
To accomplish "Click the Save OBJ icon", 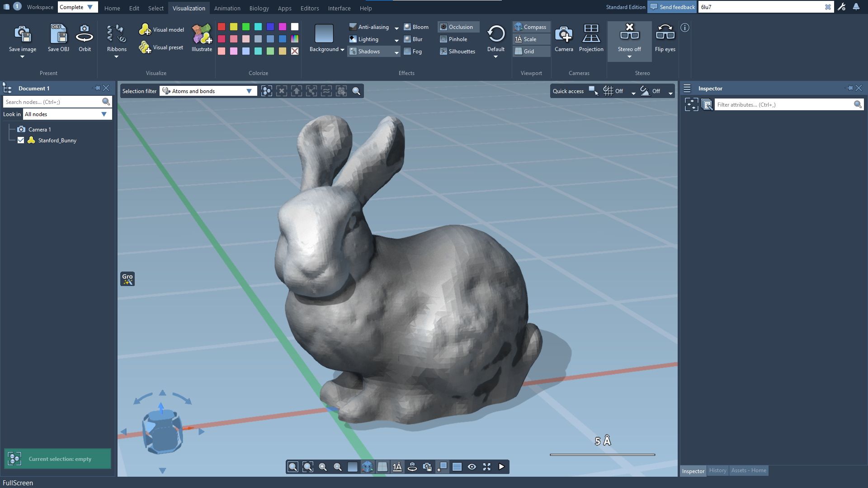I will click(x=59, y=34).
